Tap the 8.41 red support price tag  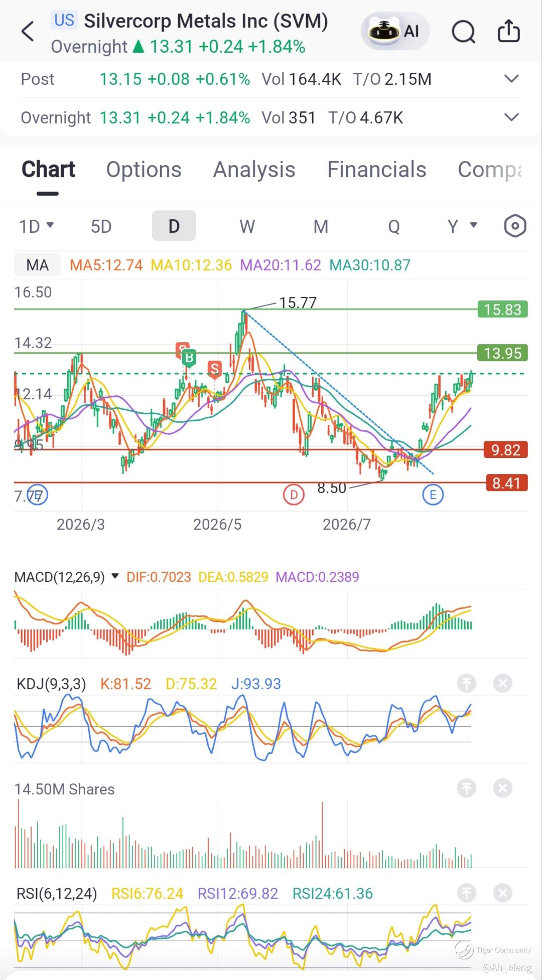(506, 483)
